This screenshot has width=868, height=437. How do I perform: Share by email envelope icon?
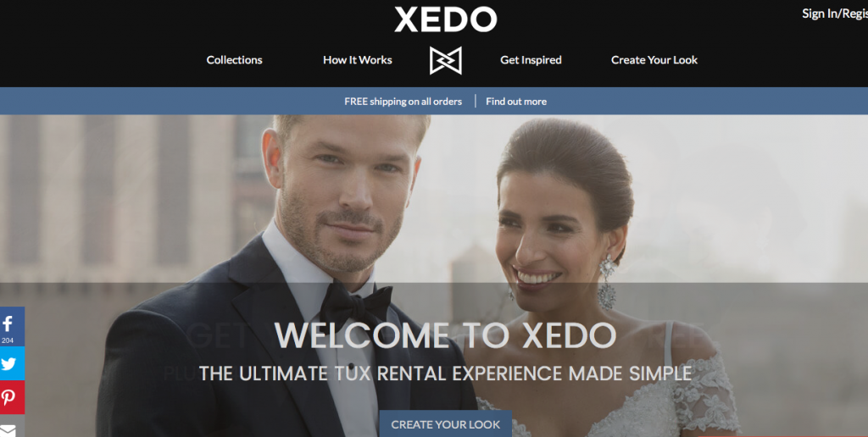tap(12, 426)
